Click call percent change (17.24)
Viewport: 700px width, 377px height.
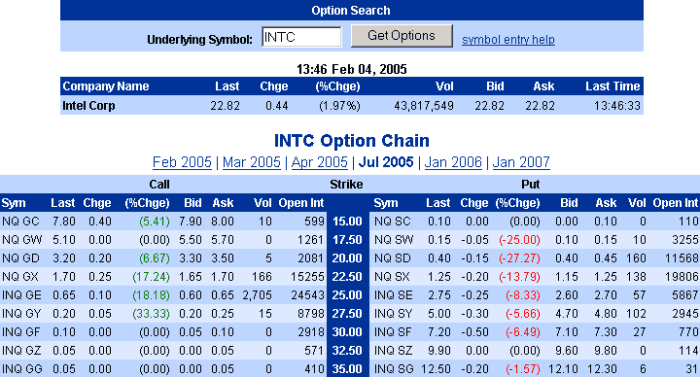151,277
